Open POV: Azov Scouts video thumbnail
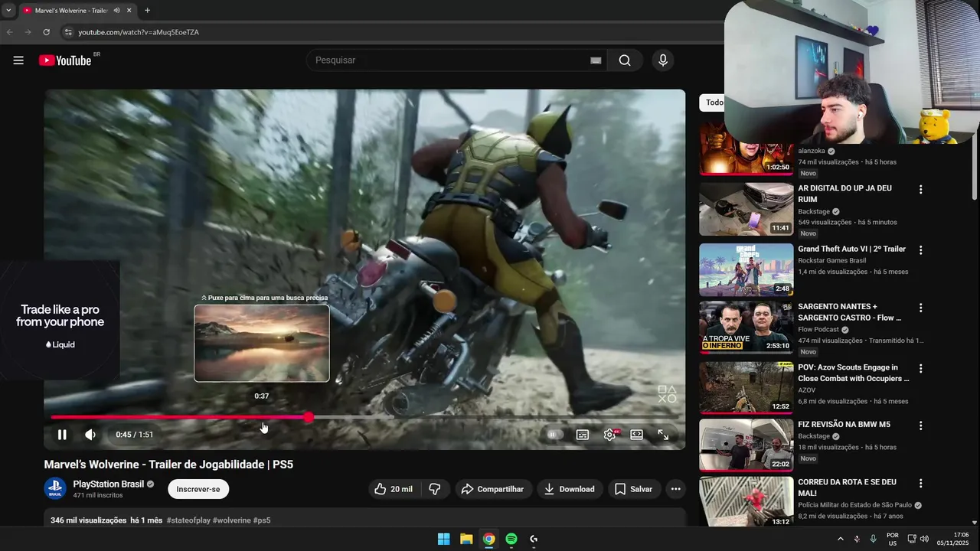 pos(746,387)
